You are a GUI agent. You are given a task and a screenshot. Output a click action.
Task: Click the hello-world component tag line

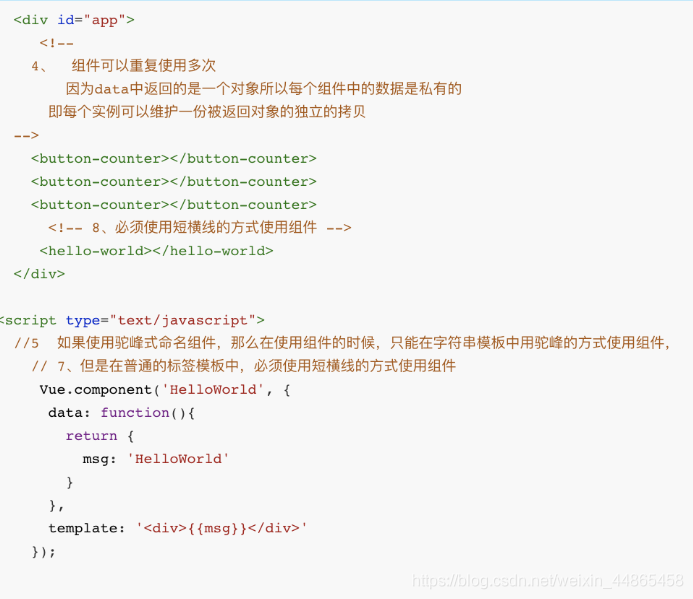156,251
